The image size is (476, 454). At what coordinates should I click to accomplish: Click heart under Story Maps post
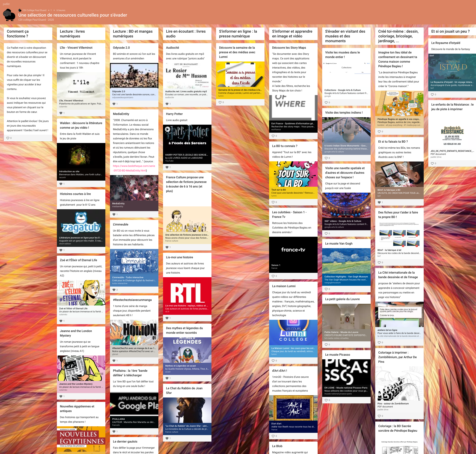point(273,136)
